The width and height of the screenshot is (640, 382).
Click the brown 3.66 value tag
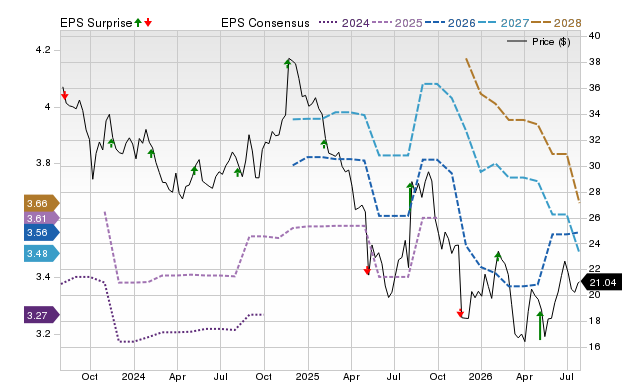click(x=42, y=203)
